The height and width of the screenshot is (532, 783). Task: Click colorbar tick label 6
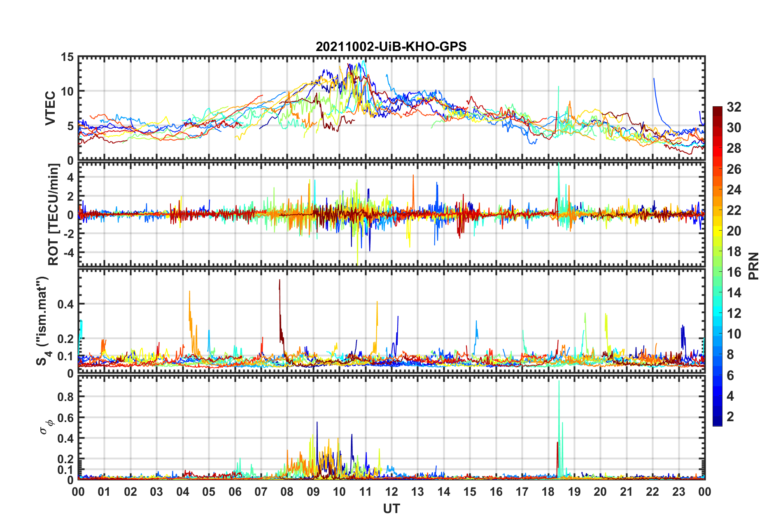coord(730,375)
